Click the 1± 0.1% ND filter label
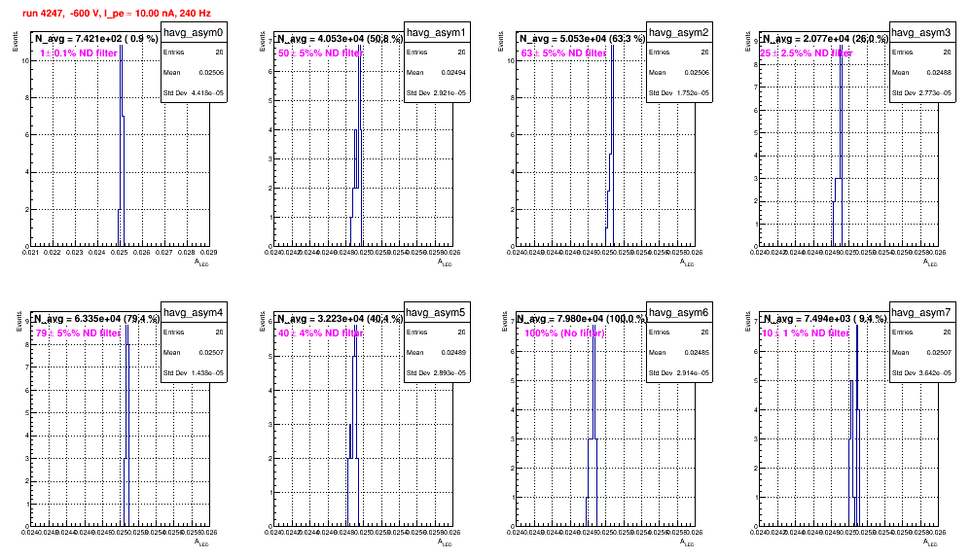Image resolution: width=971 pixels, height=560 pixels. click(x=79, y=53)
